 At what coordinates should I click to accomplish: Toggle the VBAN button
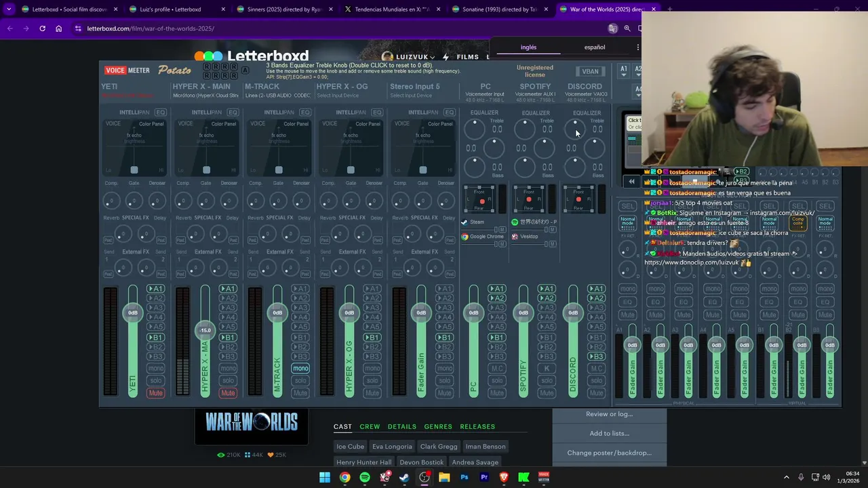(x=591, y=71)
